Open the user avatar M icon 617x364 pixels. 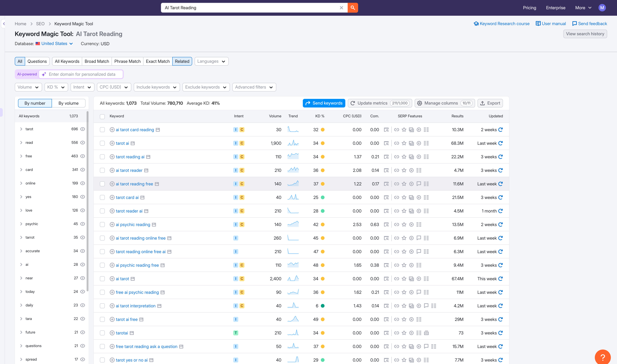pos(602,8)
